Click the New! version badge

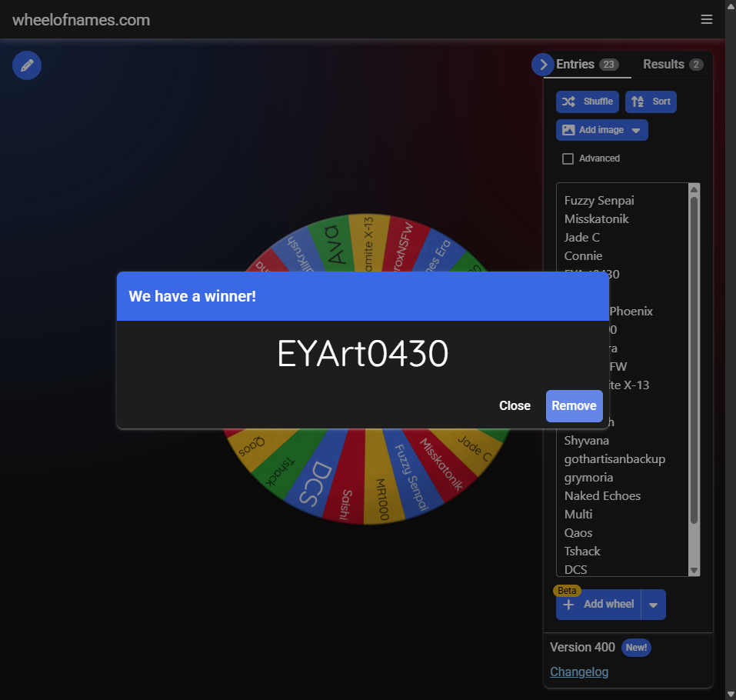[x=636, y=648]
